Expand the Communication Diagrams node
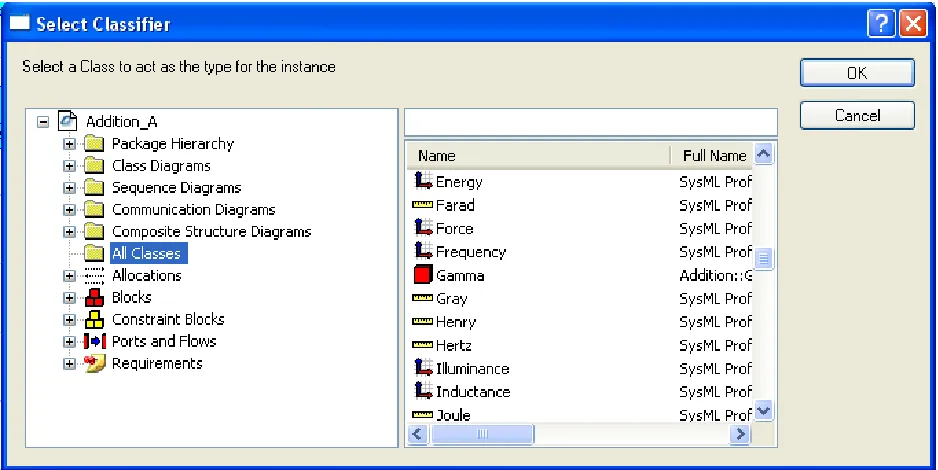Viewport: 938px width, 470px height. (69, 210)
